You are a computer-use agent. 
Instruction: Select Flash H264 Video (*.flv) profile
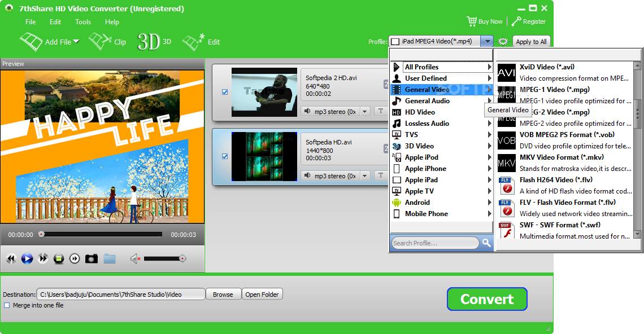tap(565, 186)
